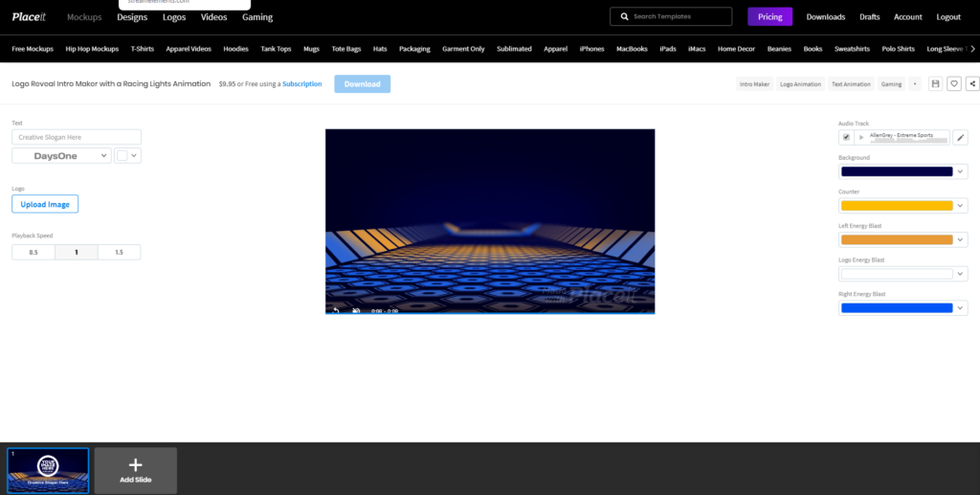980x495 pixels.
Task: Go to Free Mockups category
Action: 33,49
